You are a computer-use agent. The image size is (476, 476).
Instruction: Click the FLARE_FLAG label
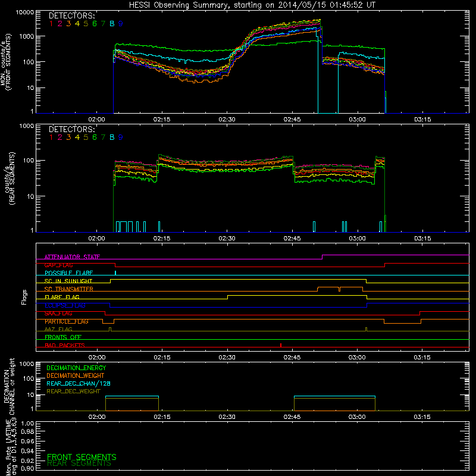pos(62,297)
